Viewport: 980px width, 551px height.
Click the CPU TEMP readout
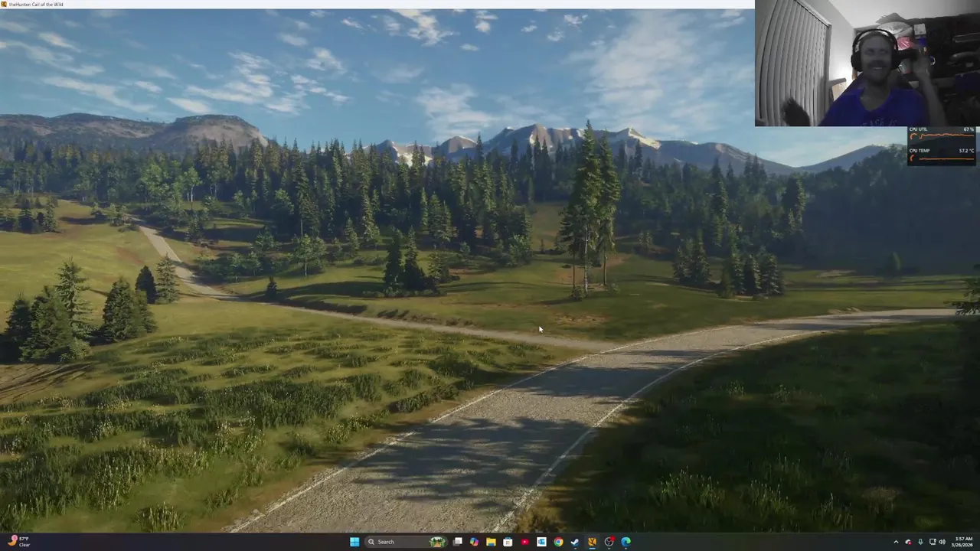click(x=941, y=154)
